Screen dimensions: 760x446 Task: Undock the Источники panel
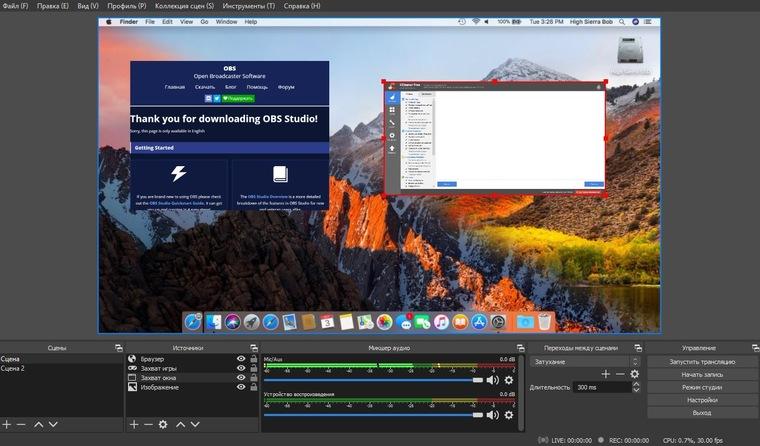[x=254, y=348]
